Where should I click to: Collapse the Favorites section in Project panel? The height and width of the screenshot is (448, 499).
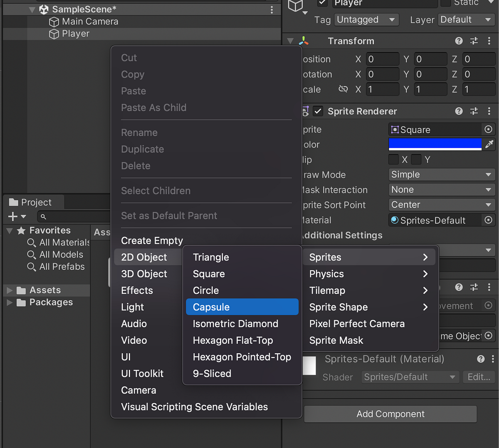(x=9, y=230)
